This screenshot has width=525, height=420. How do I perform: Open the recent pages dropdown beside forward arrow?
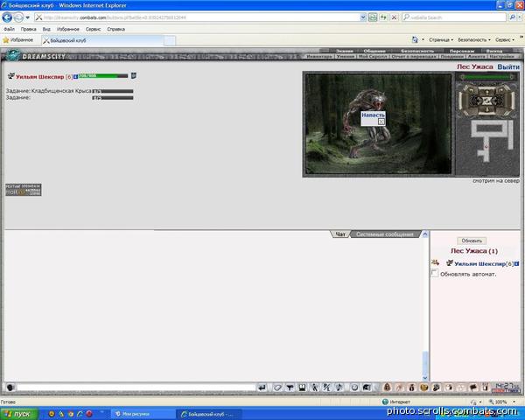(28, 17)
